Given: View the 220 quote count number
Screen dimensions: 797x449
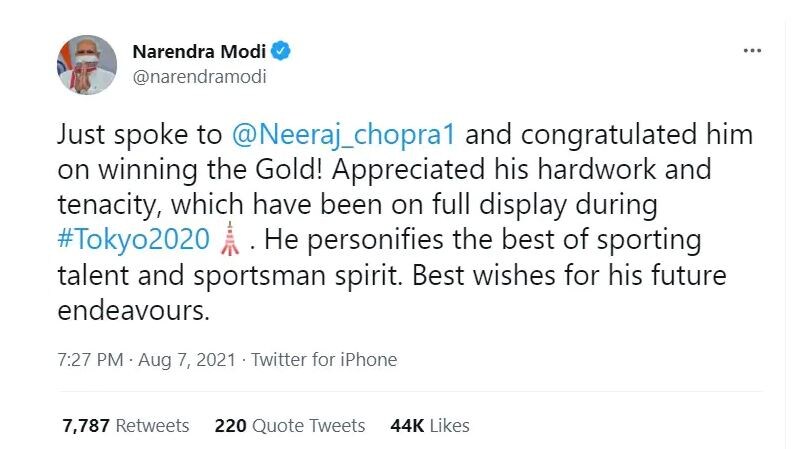Looking at the screenshot, I should [x=230, y=426].
